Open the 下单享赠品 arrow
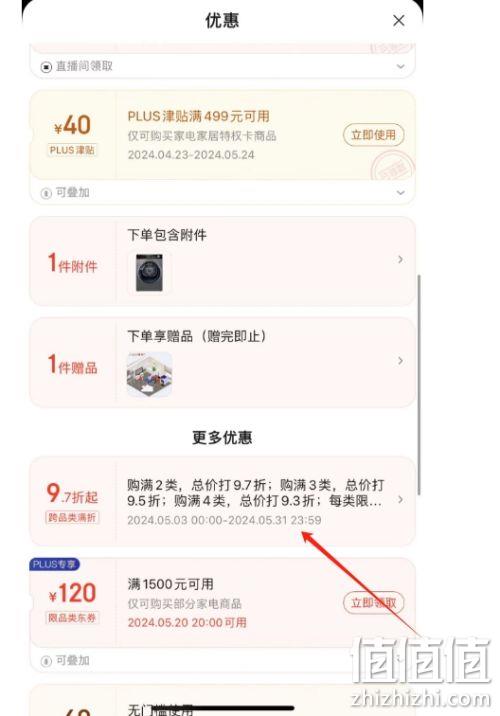The image size is (500, 716). [x=400, y=361]
